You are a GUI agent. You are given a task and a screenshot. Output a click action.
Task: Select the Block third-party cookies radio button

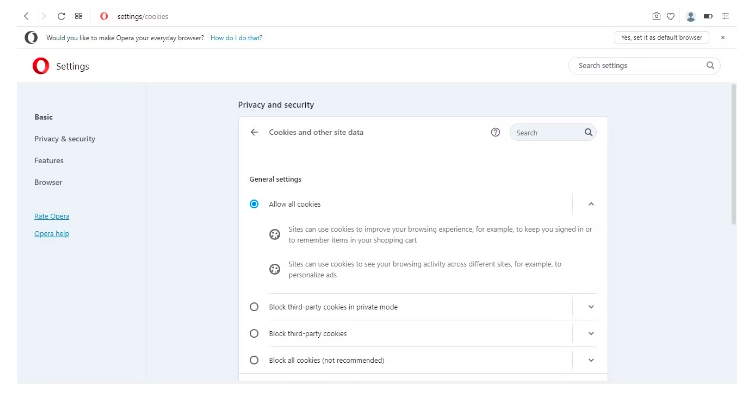254,334
